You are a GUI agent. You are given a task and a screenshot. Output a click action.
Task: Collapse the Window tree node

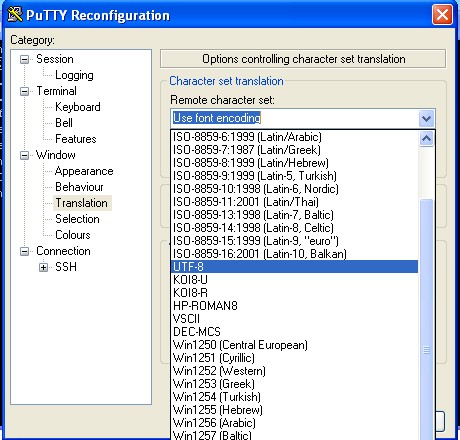click(24, 155)
